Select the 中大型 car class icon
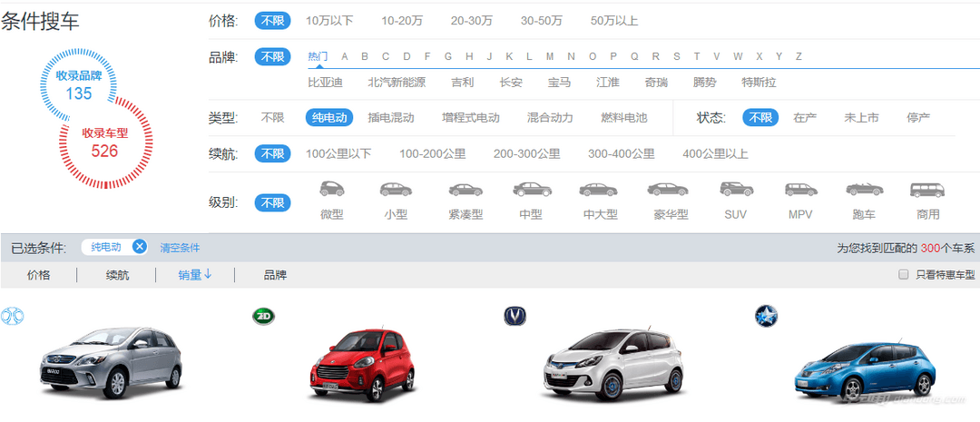 pos(598,190)
